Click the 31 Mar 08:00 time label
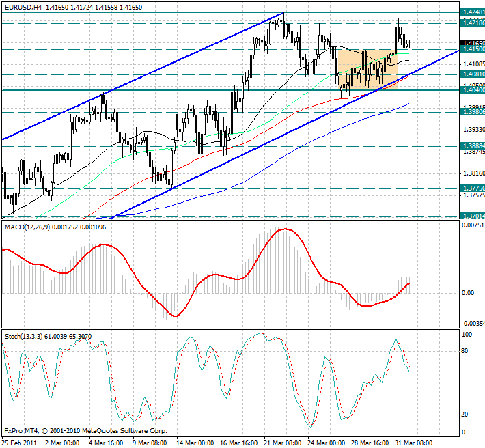Image resolution: width=485 pixels, height=448 pixels. [414, 443]
